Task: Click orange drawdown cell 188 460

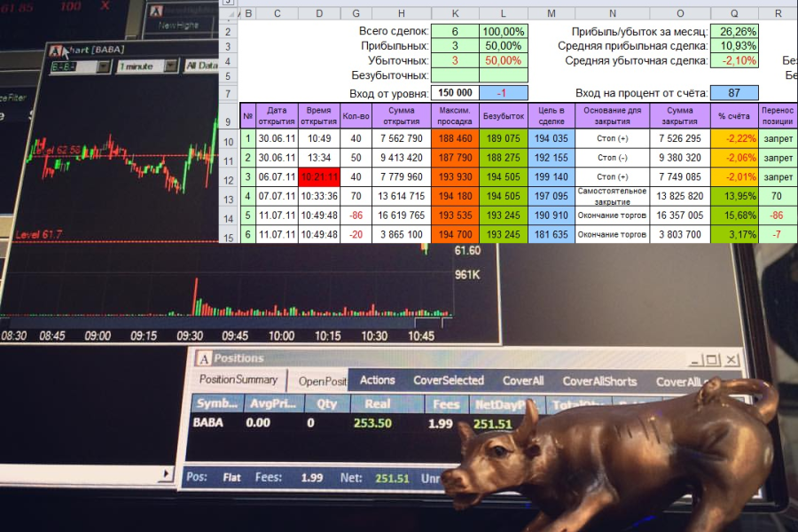Action: (x=455, y=138)
